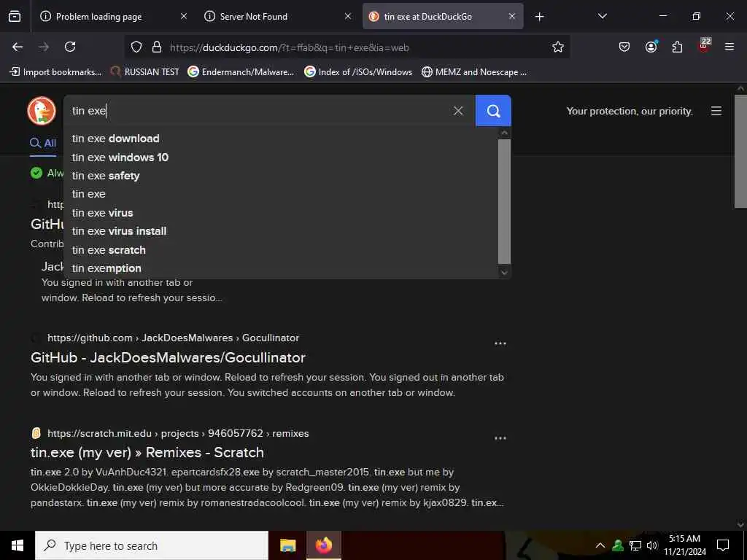Click Your protection, our priority text

click(x=630, y=111)
